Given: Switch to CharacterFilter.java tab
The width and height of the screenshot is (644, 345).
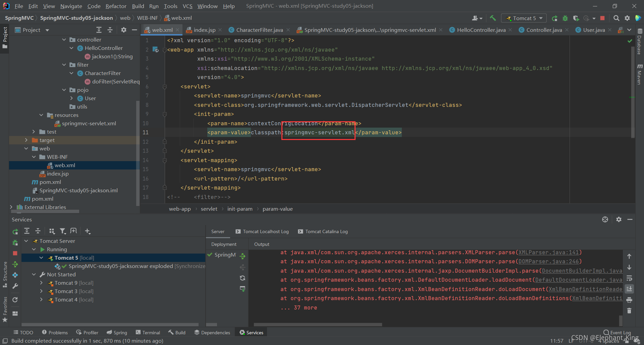Looking at the screenshot, I should tap(259, 30).
